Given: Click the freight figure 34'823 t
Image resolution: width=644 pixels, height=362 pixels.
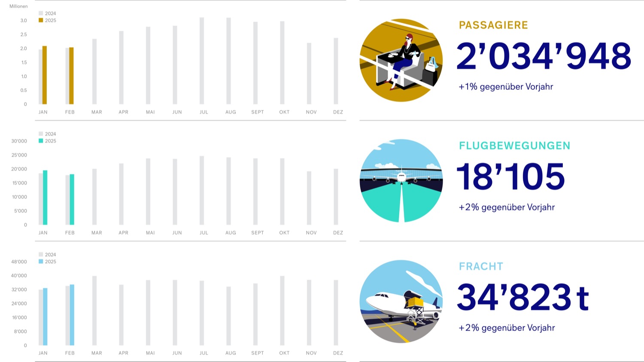Looking at the screenshot, I should [522, 297].
